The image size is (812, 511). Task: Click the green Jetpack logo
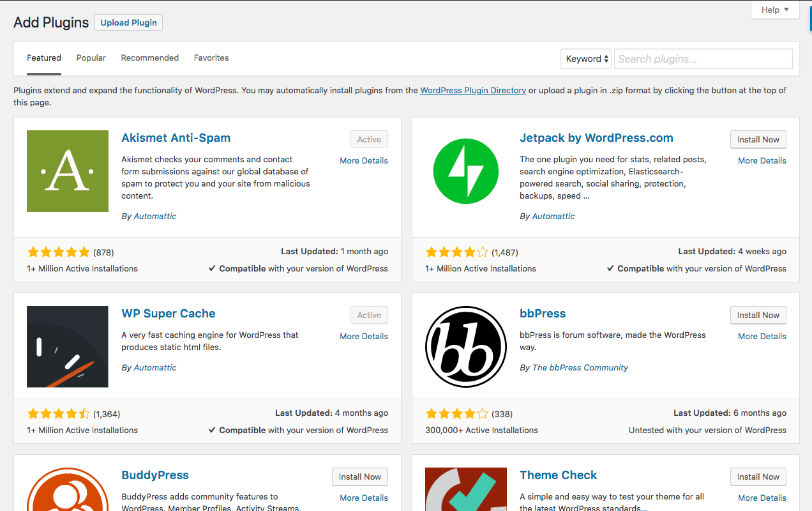(465, 171)
